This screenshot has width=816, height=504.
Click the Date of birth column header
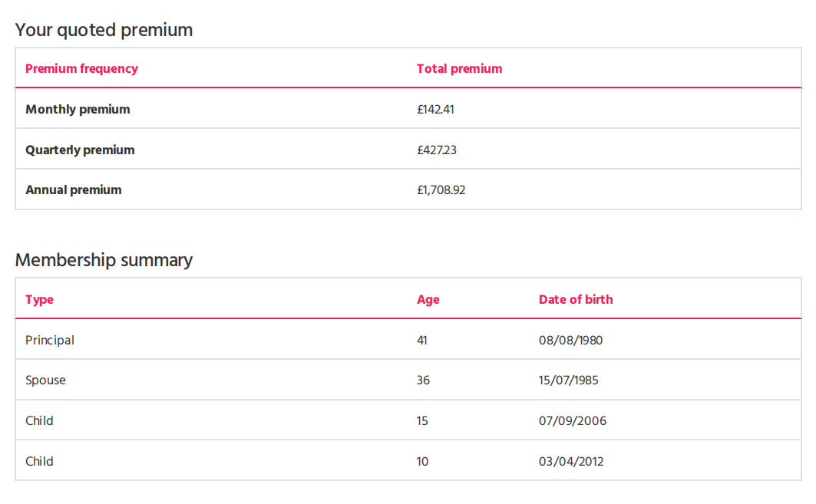(576, 300)
